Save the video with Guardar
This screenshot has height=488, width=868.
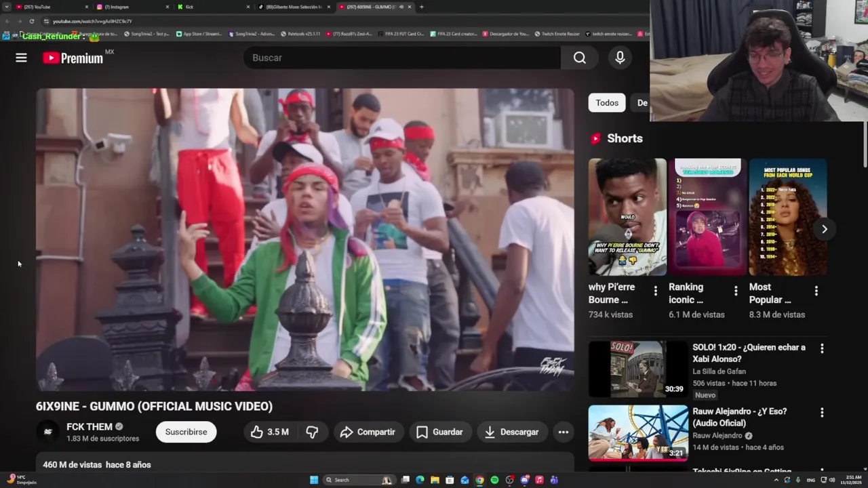[x=439, y=432]
